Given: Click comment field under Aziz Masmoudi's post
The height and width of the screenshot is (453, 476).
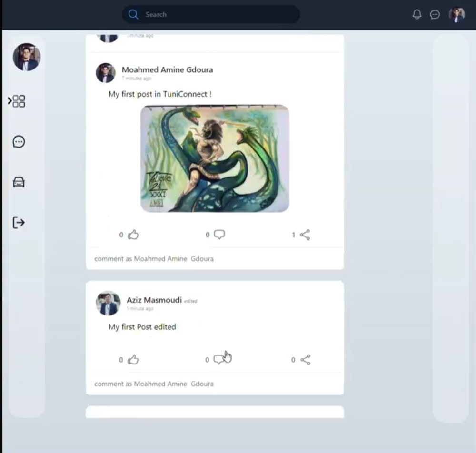Looking at the screenshot, I should click(215, 384).
